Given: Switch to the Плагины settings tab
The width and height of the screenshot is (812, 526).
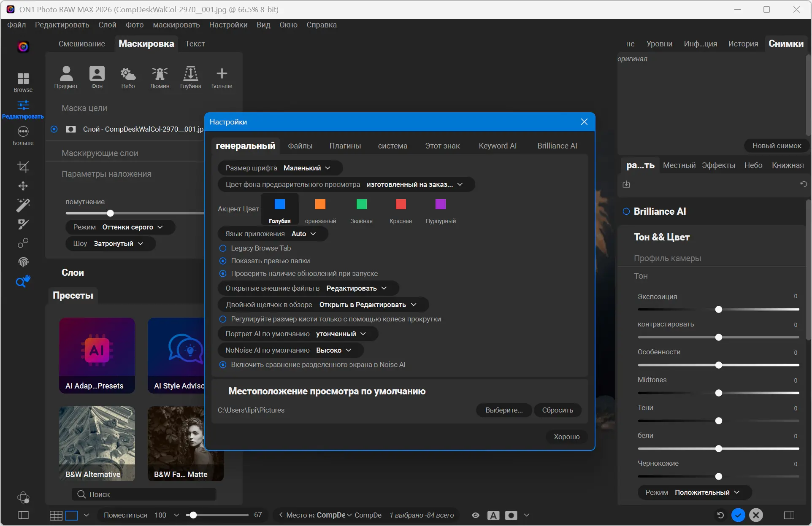Looking at the screenshot, I should point(345,146).
